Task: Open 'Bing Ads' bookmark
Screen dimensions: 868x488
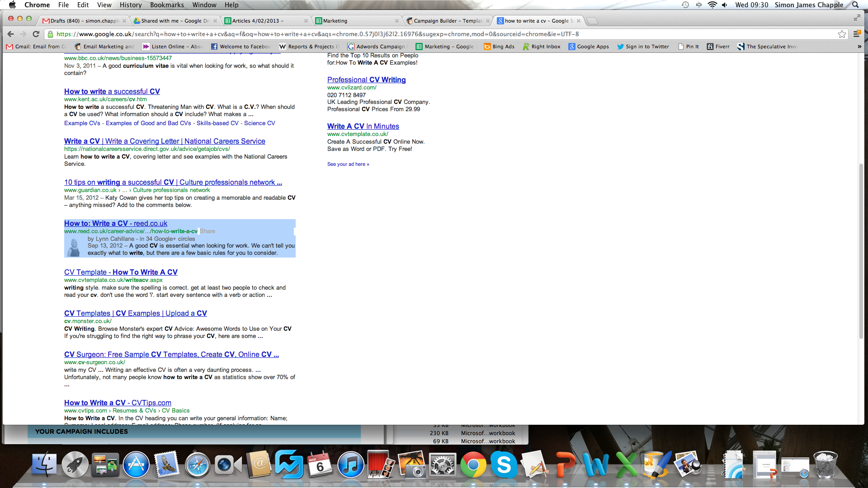Action: pyautogui.click(x=499, y=47)
